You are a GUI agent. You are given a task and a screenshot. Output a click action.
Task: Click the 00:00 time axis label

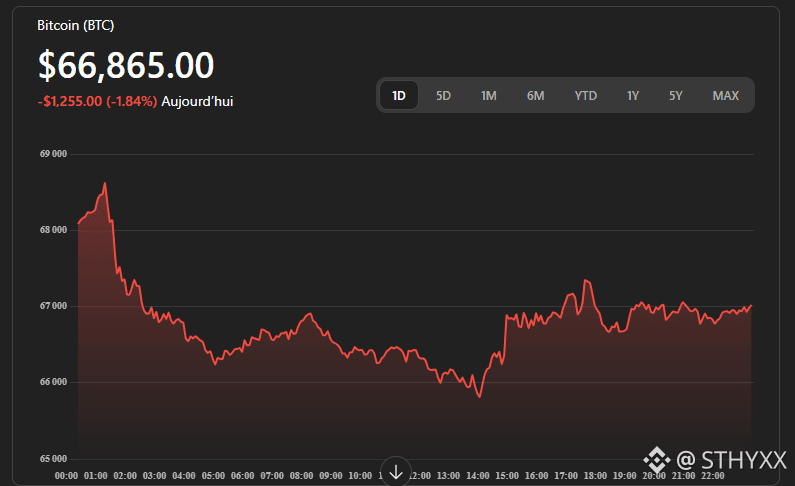pyautogui.click(x=66, y=476)
